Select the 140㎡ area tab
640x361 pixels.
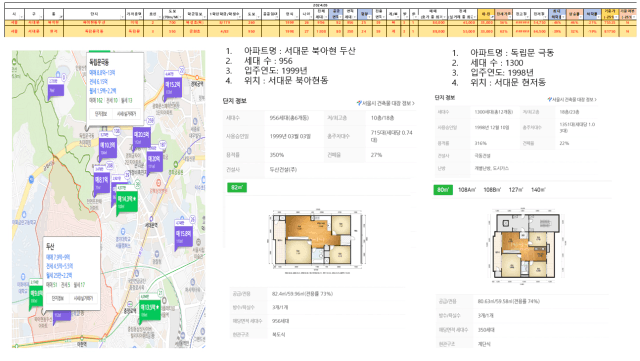(x=538, y=190)
